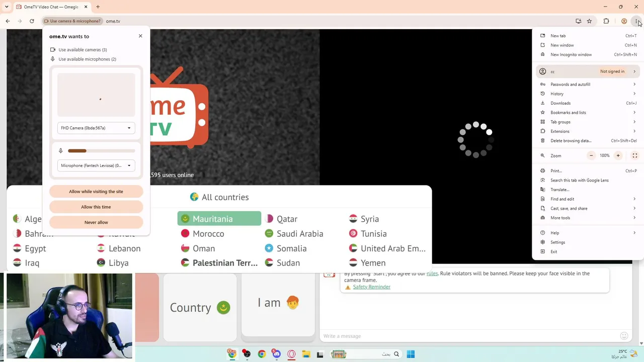The width and height of the screenshot is (644, 362).
Task: Search this tab with Google Lens
Action: (588, 180)
